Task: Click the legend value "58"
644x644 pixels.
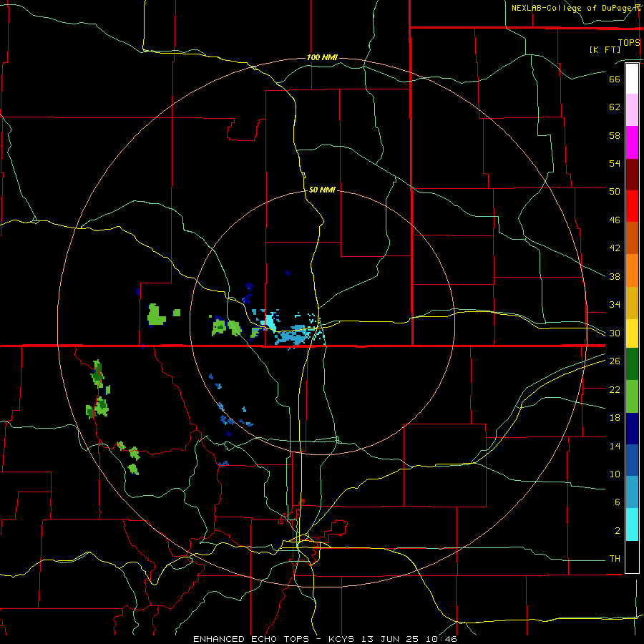Action: click(615, 135)
